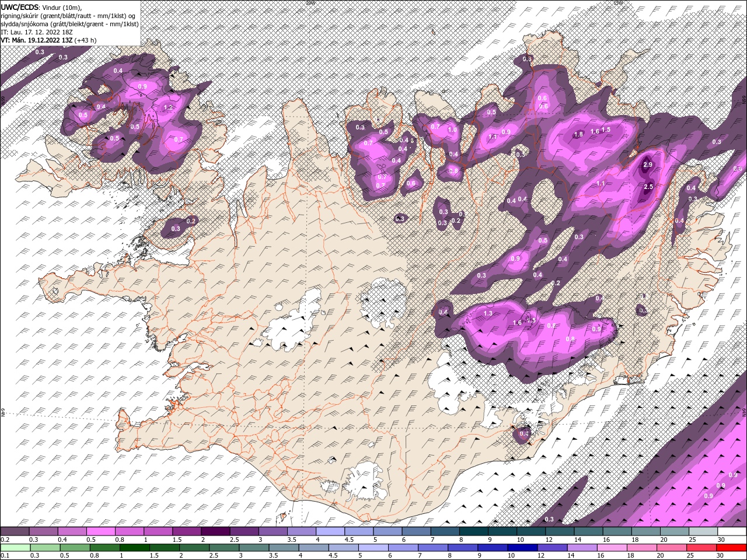Select the white top legend swatch above 30
The width and height of the screenshot is (747, 560).
[731, 531]
